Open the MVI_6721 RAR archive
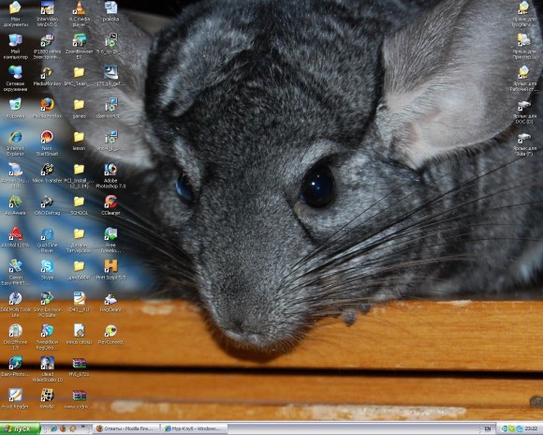 (x=79, y=366)
